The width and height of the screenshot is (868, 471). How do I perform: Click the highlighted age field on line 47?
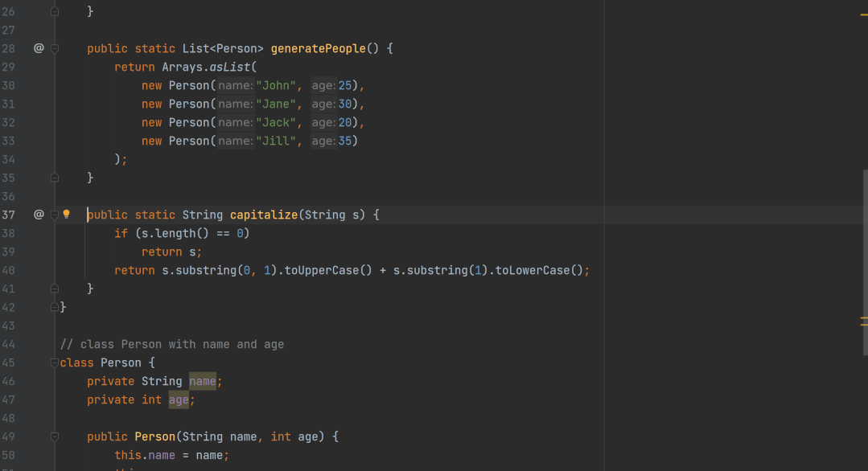179,399
